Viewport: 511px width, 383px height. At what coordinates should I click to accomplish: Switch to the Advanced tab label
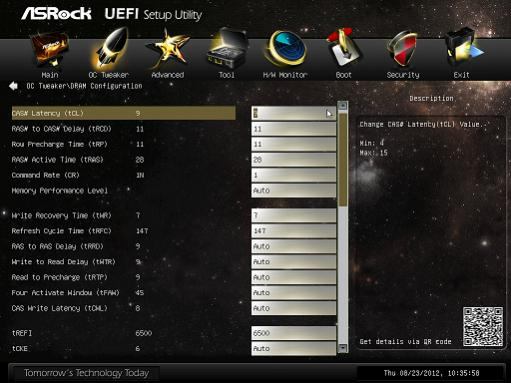[x=168, y=75]
